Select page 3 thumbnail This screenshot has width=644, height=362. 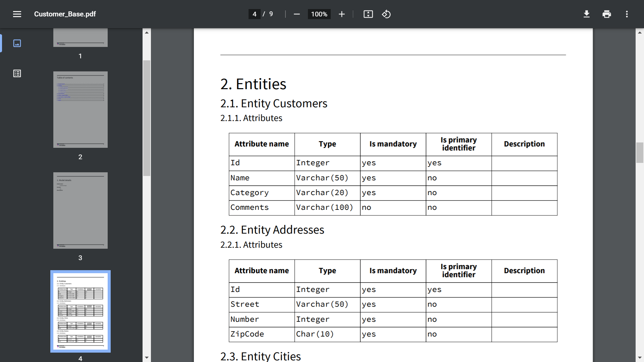click(x=80, y=210)
